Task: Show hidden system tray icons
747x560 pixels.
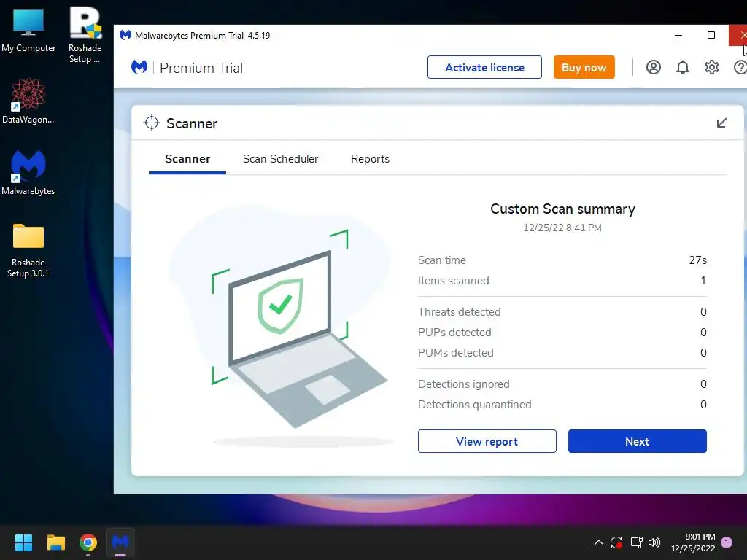Action: [x=599, y=542]
